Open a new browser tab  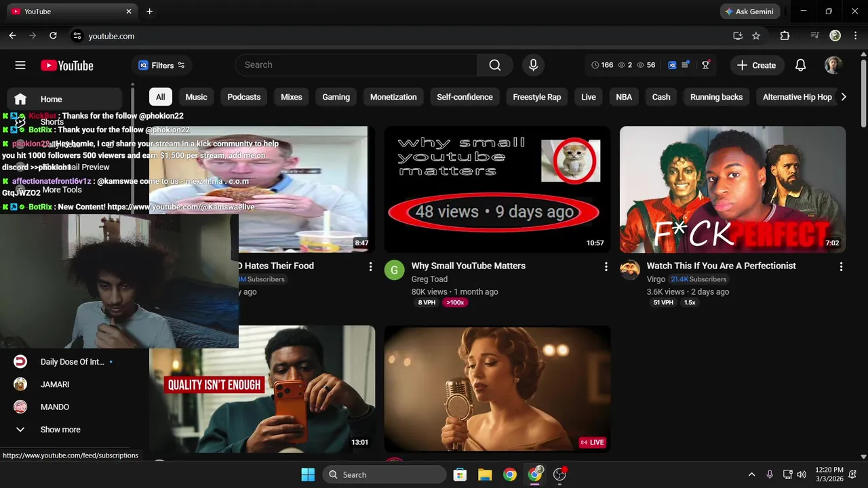149,12
